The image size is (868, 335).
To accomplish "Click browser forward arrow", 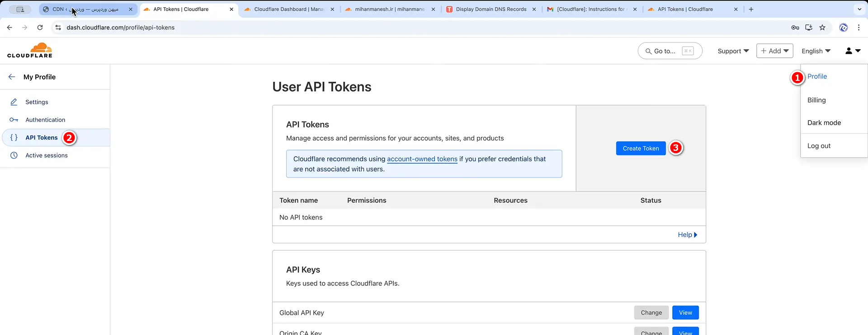I will point(24,28).
